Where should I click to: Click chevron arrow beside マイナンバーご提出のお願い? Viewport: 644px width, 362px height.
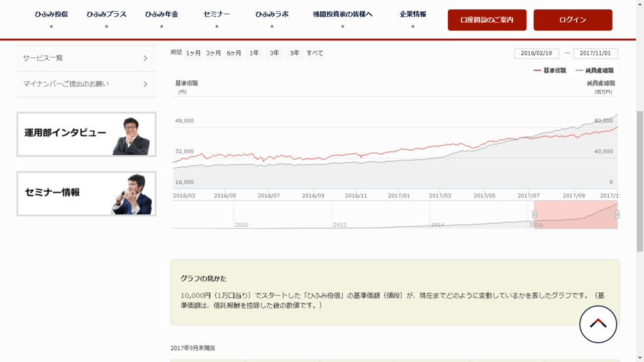tap(145, 84)
